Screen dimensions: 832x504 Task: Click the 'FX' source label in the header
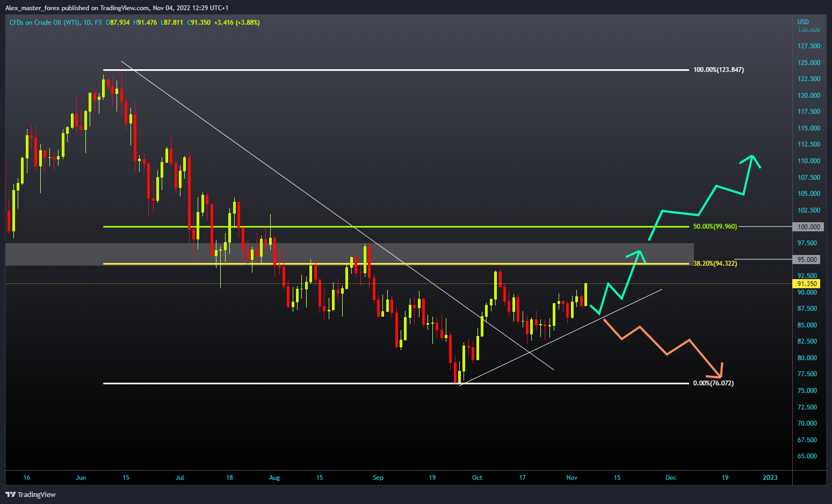[98, 23]
